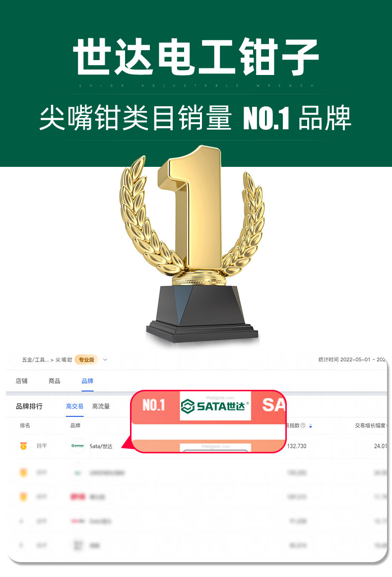Switch to the 商品 tab
The width and height of the screenshot is (392, 577).
[x=55, y=381]
